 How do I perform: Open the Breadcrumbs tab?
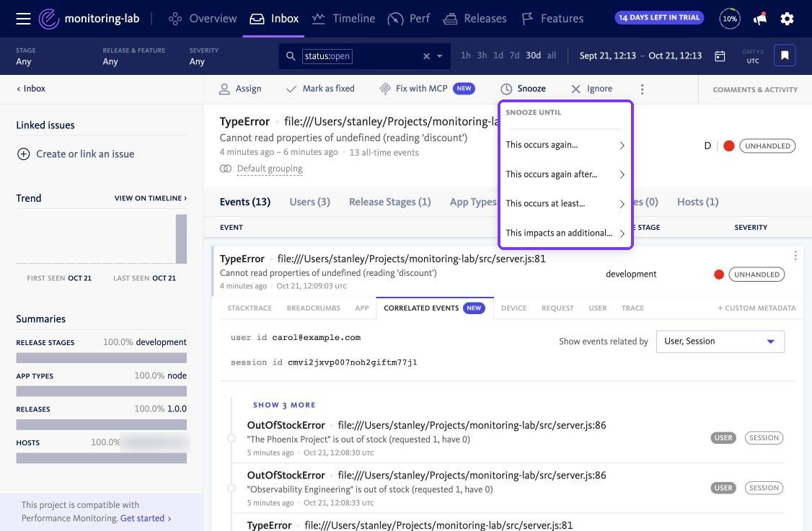coord(313,308)
